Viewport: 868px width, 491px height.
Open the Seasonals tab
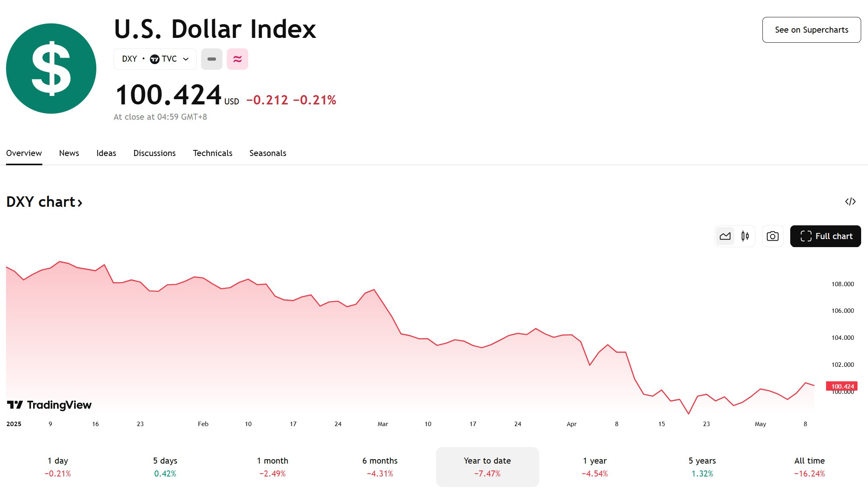pyautogui.click(x=268, y=153)
